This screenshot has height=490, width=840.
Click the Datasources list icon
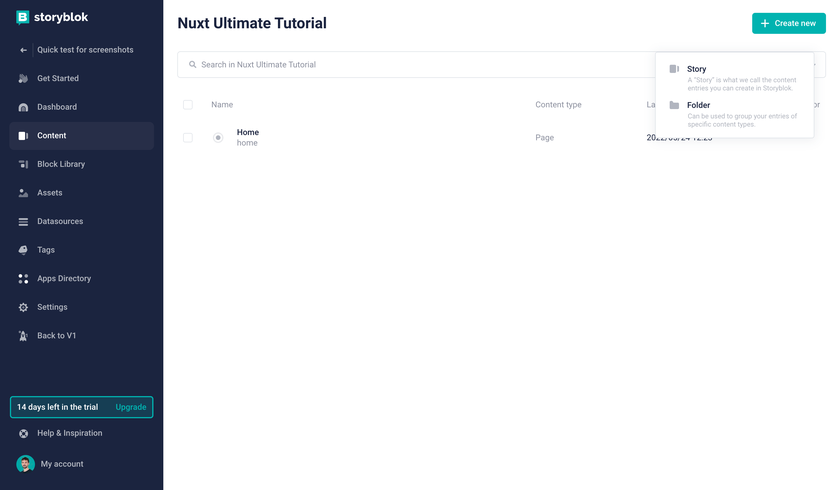(23, 221)
